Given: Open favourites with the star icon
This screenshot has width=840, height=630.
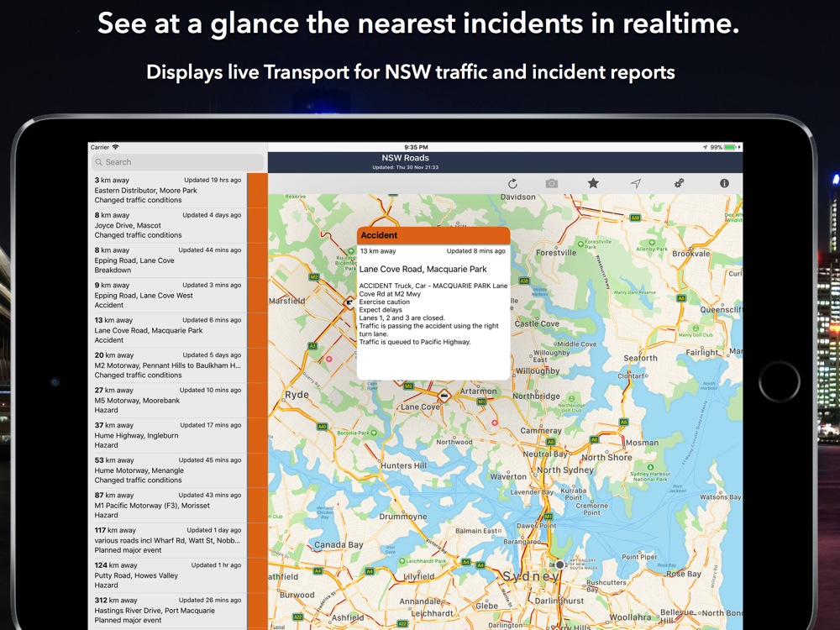Looking at the screenshot, I should coord(593,183).
